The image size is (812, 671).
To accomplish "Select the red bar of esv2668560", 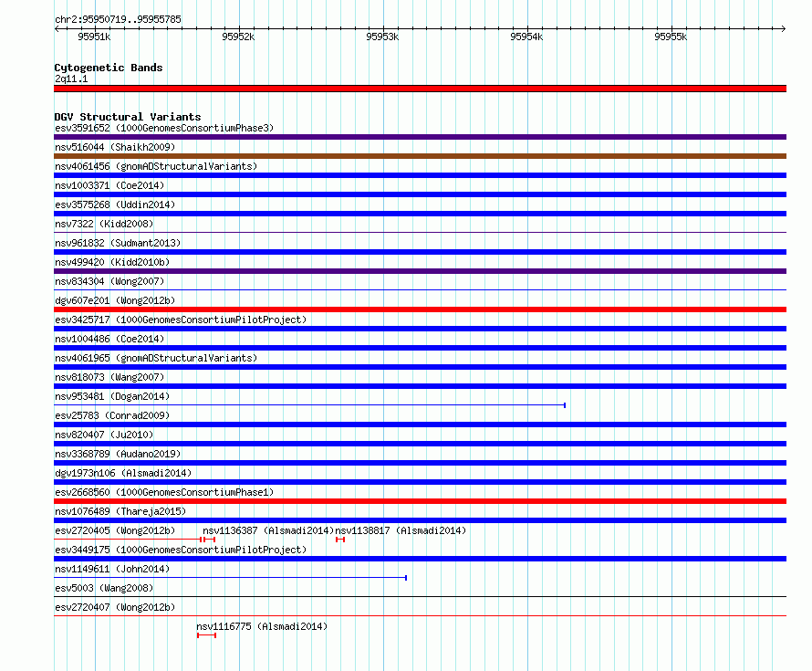I will [x=420, y=501].
